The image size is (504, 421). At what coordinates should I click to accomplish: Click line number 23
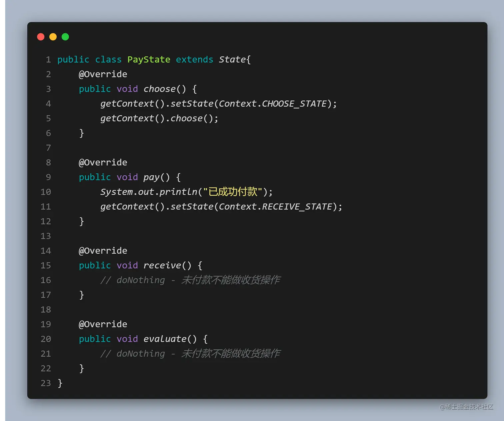click(46, 383)
